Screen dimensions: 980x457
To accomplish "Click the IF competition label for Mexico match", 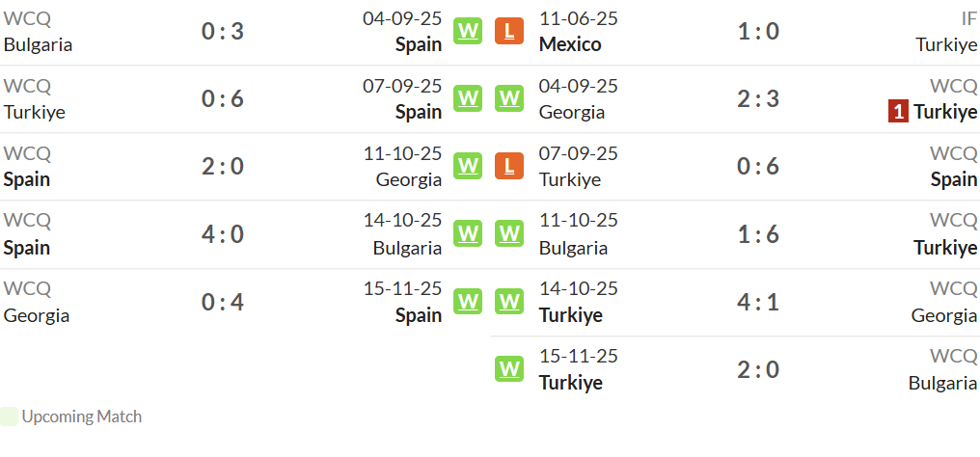I will [x=968, y=18].
